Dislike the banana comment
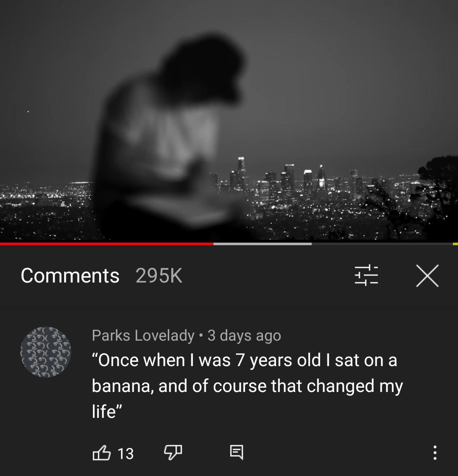Image resolution: width=458 pixels, height=476 pixels. click(x=173, y=452)
